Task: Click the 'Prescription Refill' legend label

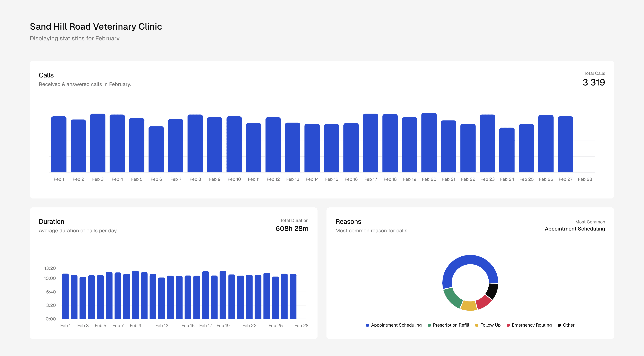Action: point(451,325)
